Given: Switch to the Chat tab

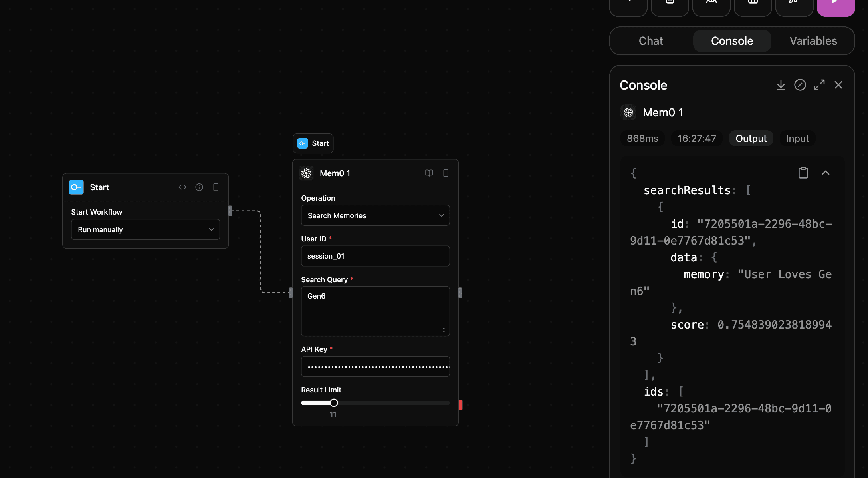Looking at the screenshot, I should [651, 41].
